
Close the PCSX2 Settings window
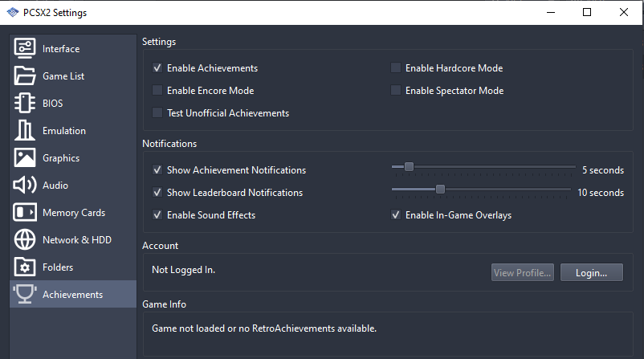point(623,12)
